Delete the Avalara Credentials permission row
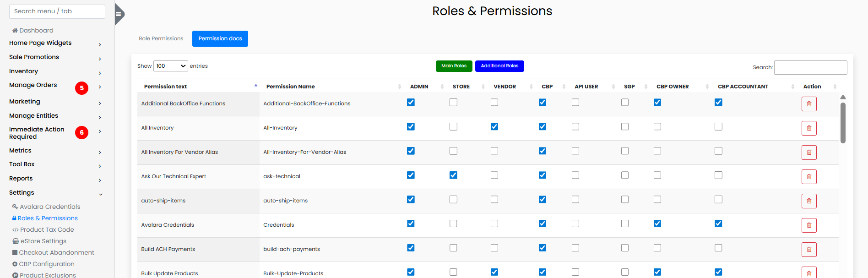868x278 pixels. [808, 225]
